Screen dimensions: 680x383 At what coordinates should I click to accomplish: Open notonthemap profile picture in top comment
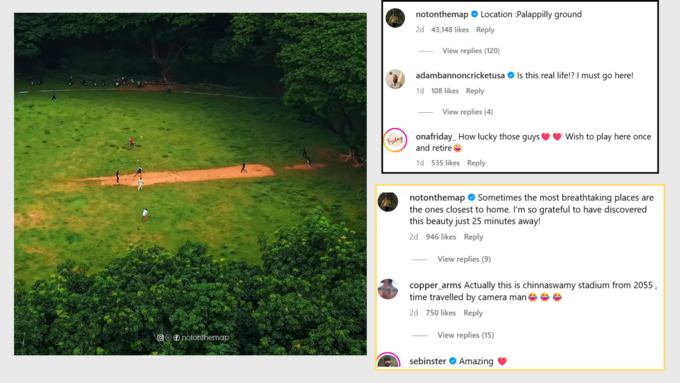point(395,18)
